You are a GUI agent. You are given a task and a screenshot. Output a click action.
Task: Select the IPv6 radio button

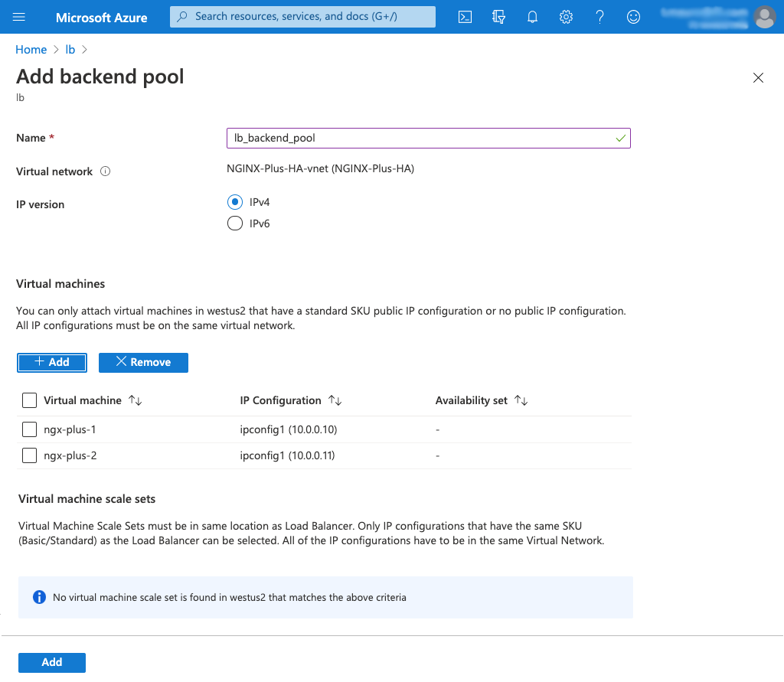tap(235, 224)
